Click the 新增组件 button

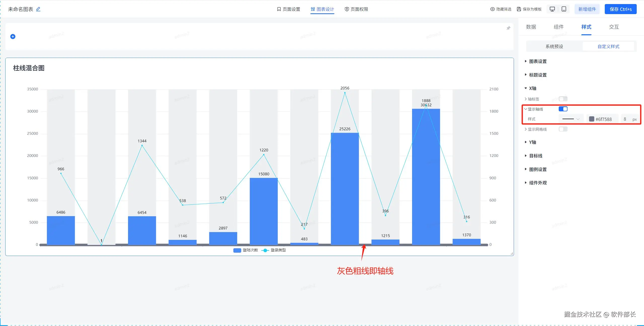pyautogui.click(x=587, y=9)
